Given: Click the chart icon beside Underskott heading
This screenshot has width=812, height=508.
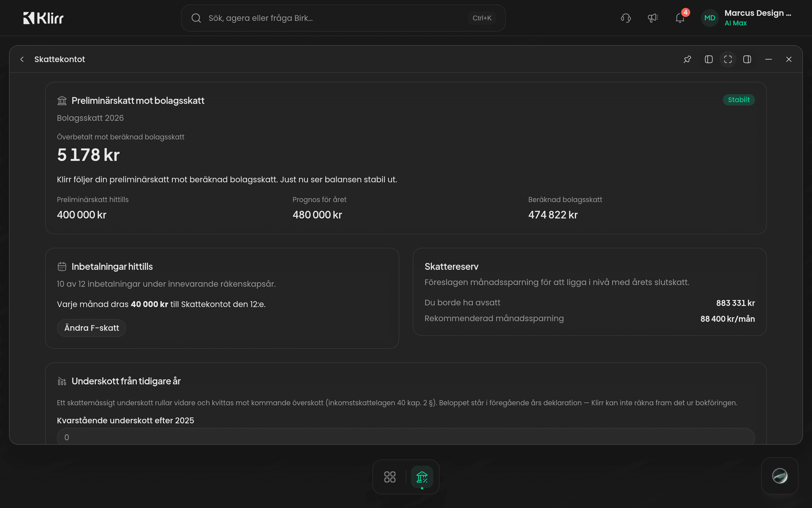Looking at the screenshot, I should 62,381.
